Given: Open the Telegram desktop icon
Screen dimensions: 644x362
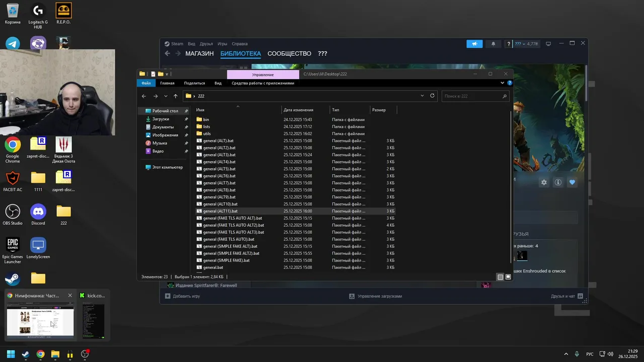Looking at the screenshot, I should click(x=13, y=43).
